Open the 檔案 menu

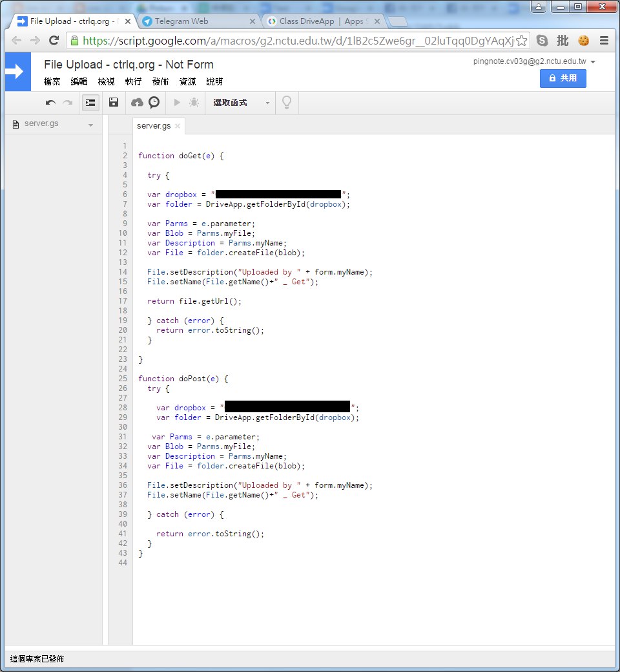52,81
